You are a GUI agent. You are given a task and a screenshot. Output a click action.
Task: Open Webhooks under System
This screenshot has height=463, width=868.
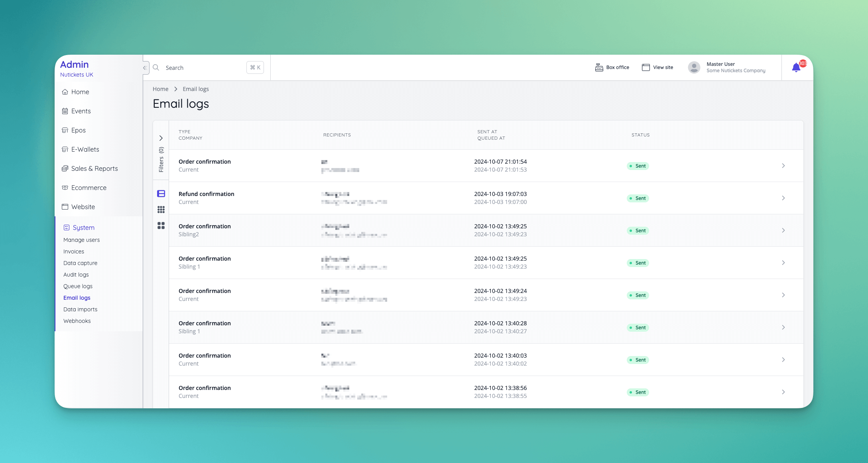coord(77,321)
